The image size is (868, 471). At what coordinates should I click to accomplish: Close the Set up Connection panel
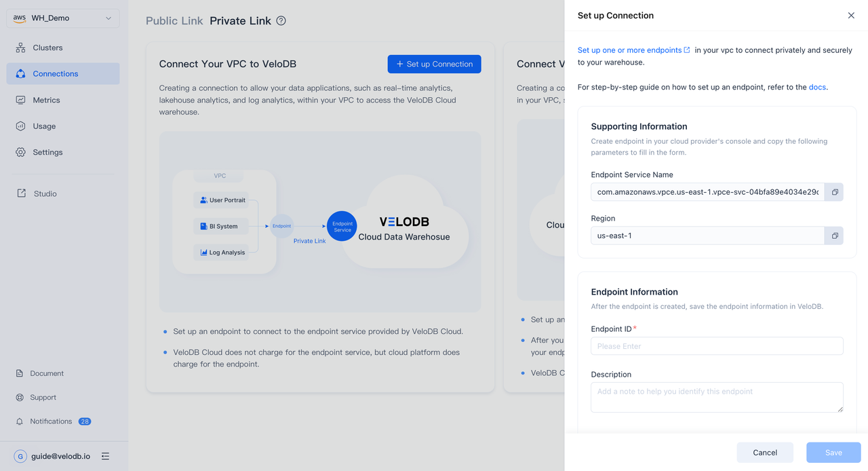point(851,16)
